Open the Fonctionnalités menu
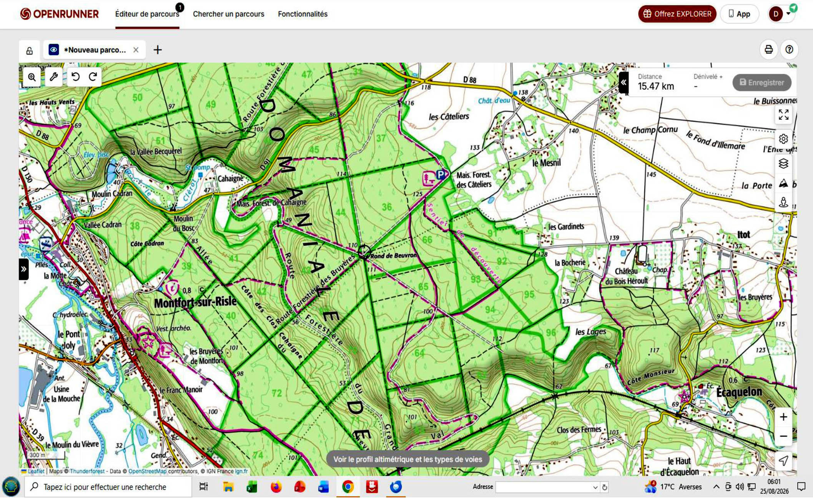 point(303,14)
